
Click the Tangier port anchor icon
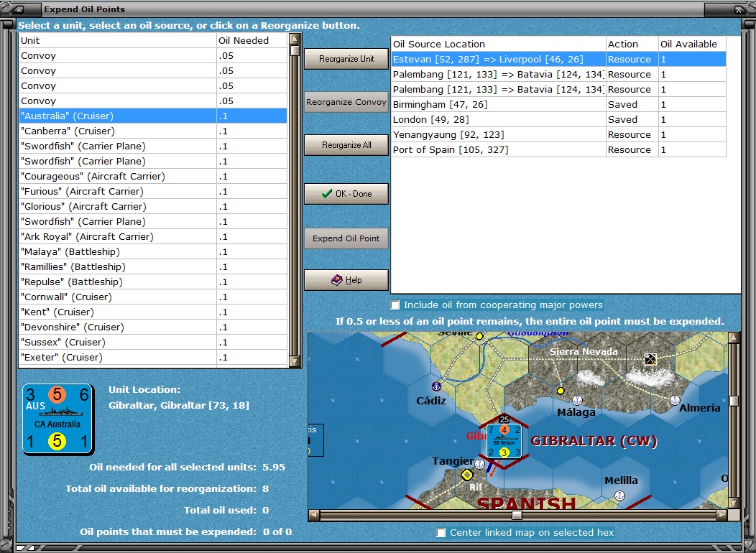coord(479,464)
